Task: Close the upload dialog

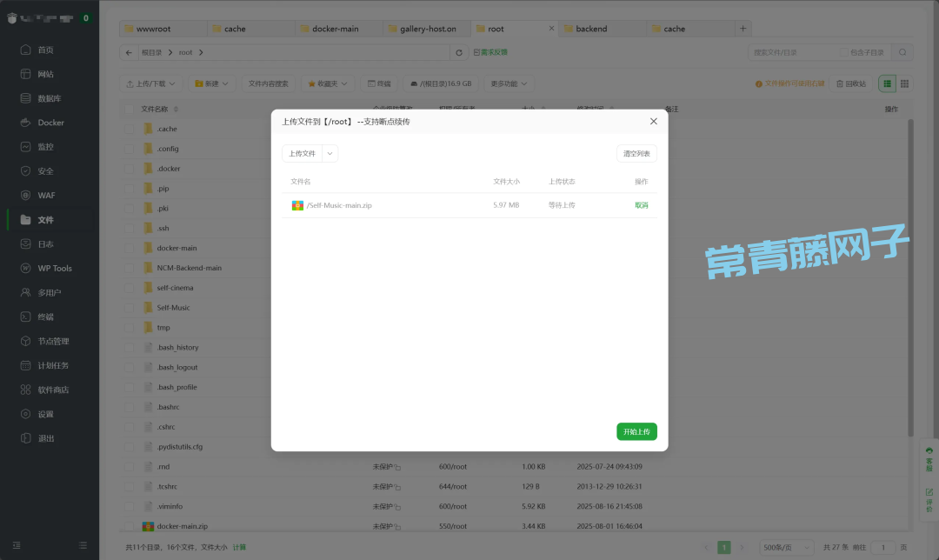Action: pos(653,122)
